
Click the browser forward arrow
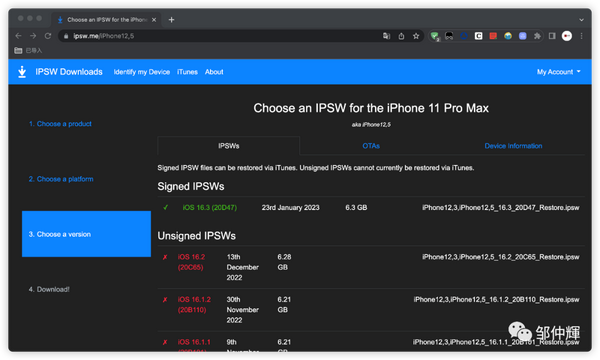pyautogui.click(x=33, y=36)
